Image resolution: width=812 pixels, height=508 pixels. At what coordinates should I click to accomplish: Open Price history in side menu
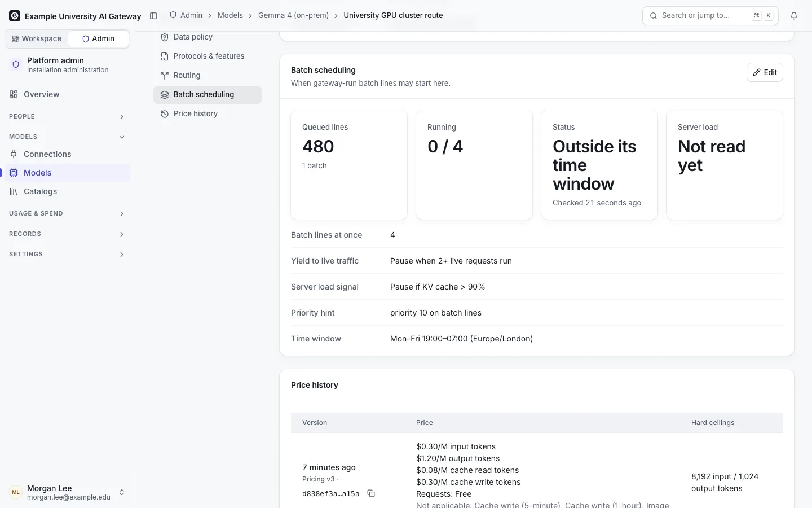pos(208,113)
